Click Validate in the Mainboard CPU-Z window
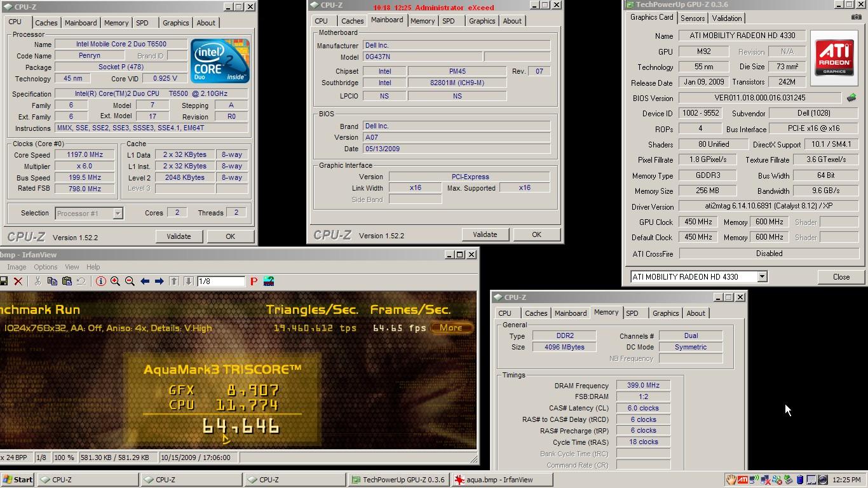 [x=485, y=234]
